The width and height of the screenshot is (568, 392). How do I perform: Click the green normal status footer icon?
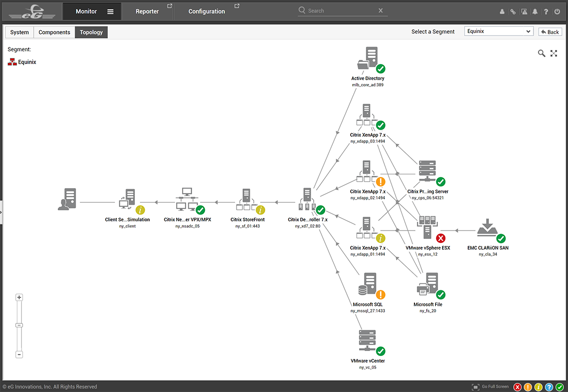560,387
